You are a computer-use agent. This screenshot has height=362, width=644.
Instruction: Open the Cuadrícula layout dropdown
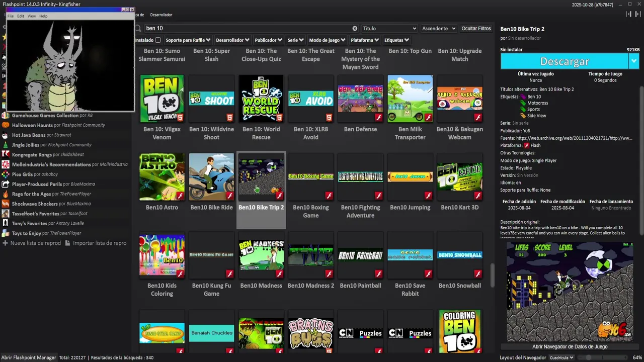pyautogui.click(x=561, y=357)
